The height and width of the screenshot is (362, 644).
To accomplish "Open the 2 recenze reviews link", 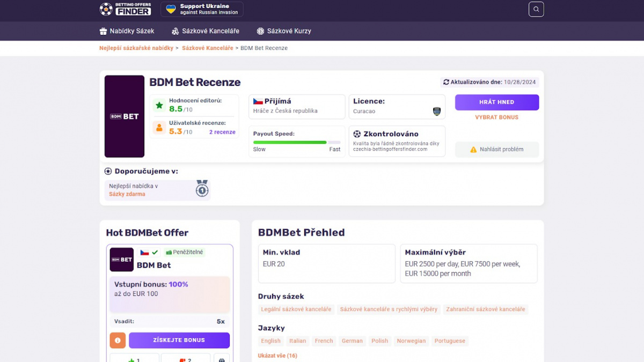I will [x=222, y=132].
